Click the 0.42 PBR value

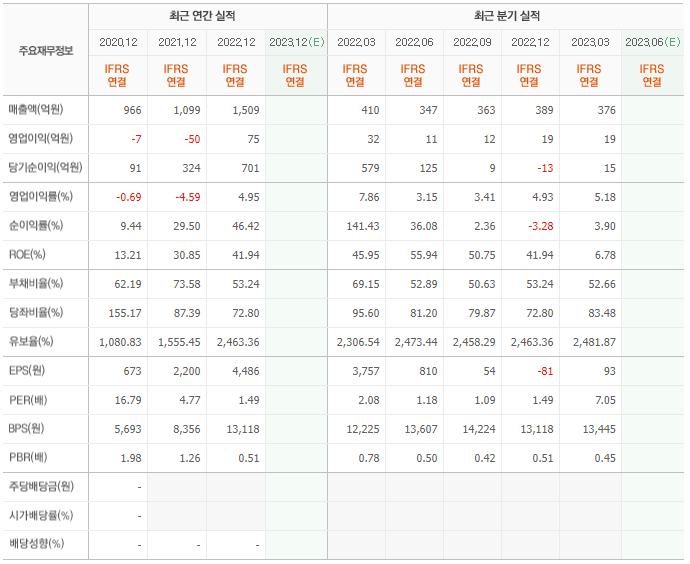click(x=485, y=459)
